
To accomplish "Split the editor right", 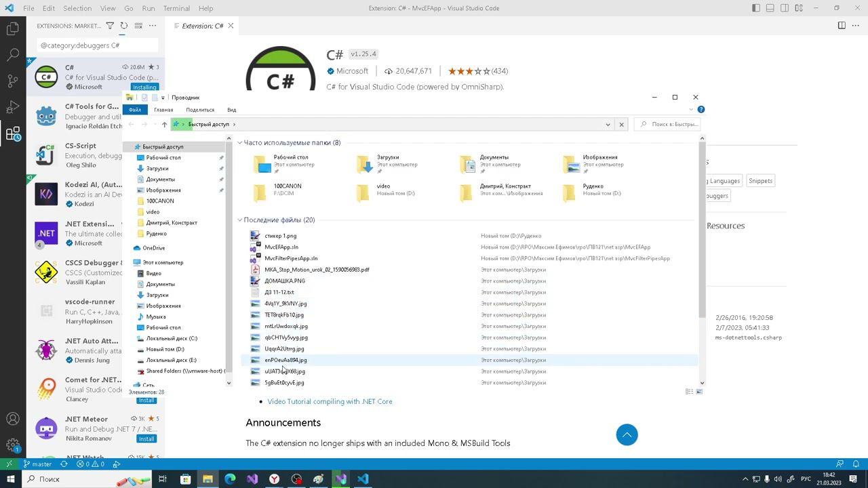I will [x=842, y=26].
